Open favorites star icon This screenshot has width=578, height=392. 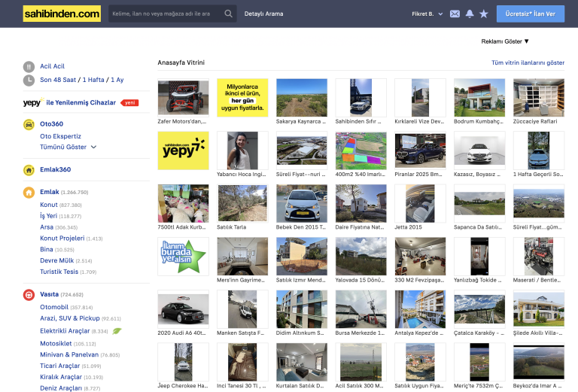[484, 14]
